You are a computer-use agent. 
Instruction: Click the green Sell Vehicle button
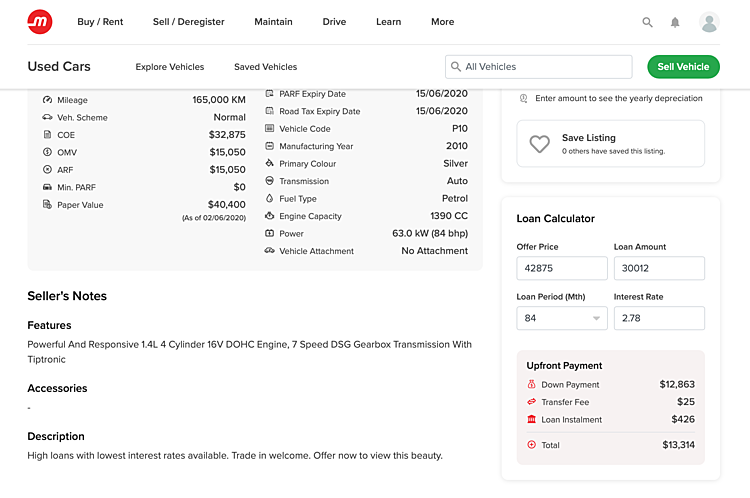coord(683,66)
